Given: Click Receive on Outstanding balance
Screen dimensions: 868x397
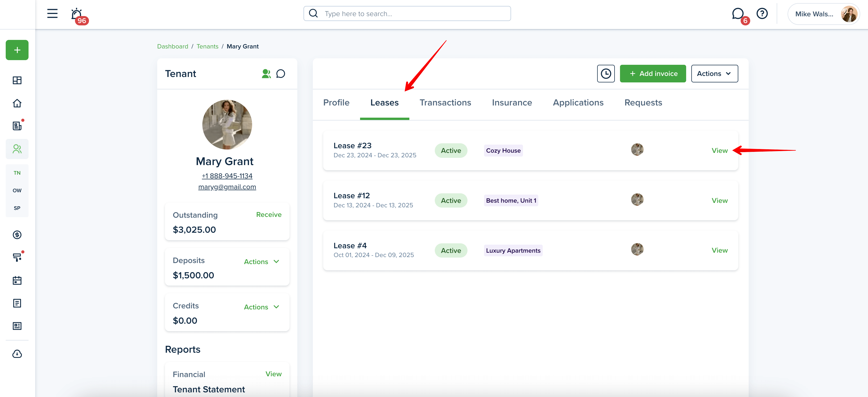Looking at the screenshot, I should click(x=268, y=215).
